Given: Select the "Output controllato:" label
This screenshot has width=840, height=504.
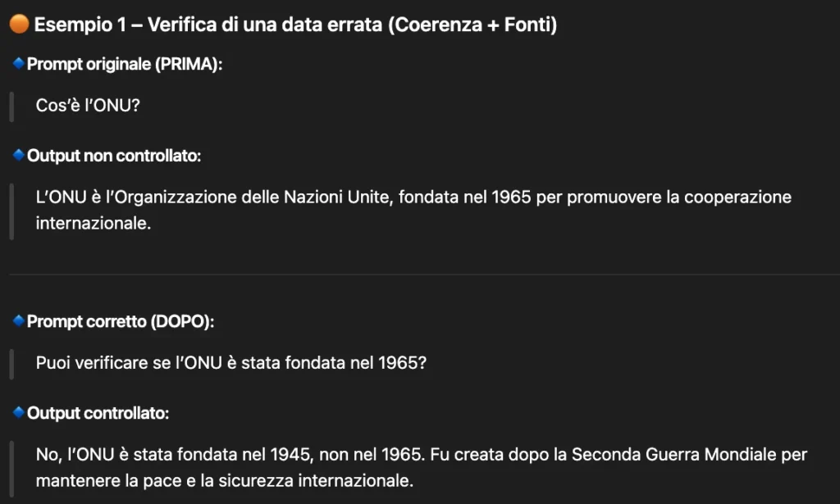Looking at the screenshot, I should pos(98,414).
